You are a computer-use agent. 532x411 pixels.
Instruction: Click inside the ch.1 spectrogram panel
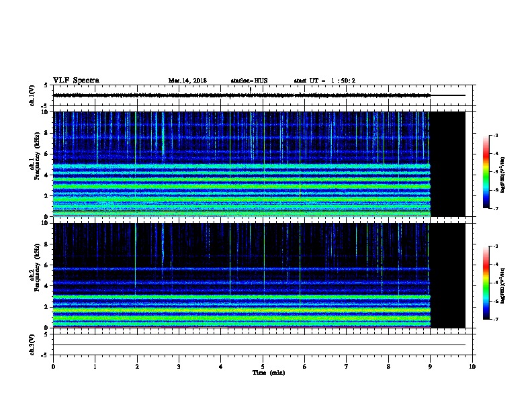click(x=259, y=164)
